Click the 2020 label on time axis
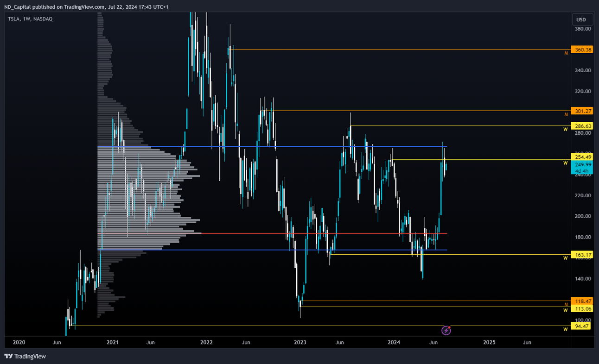 [x=19, y=343]
